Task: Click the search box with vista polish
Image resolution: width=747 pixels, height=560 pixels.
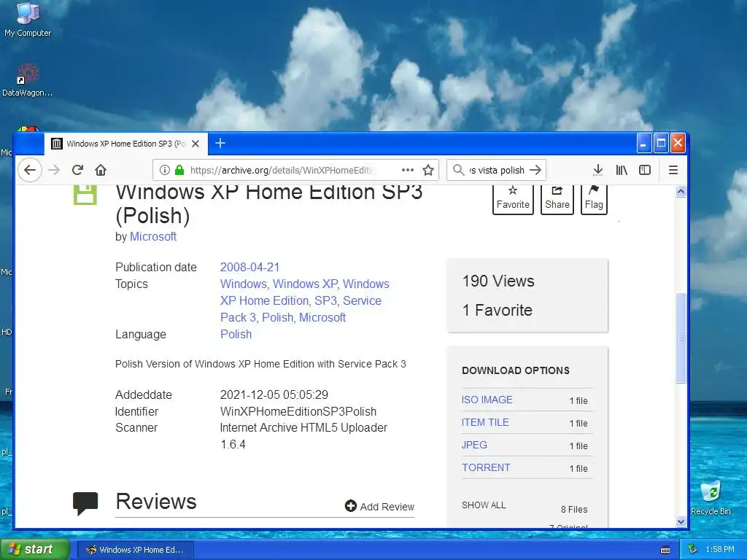Action: point(496,170)
